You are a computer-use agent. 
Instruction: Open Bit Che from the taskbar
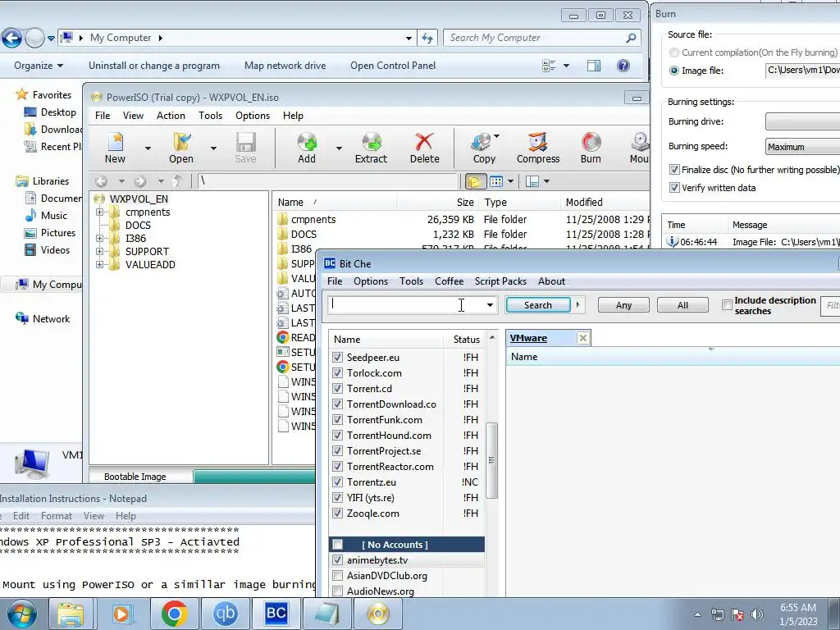point(276,614)
